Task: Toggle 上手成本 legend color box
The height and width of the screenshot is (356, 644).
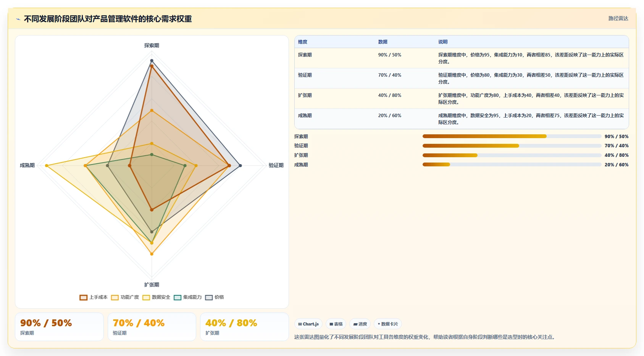Action: [x=84, y=298]
